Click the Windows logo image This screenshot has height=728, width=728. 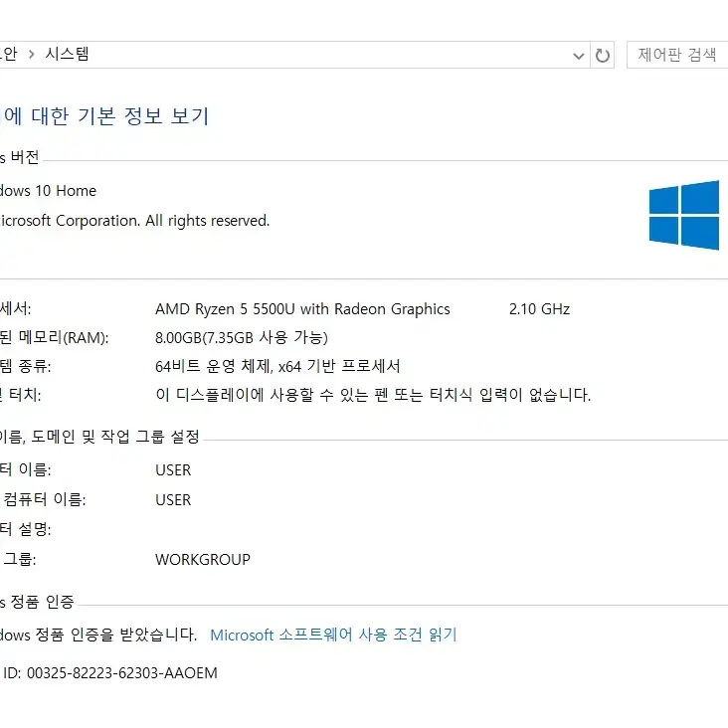[x=684, y=215]
